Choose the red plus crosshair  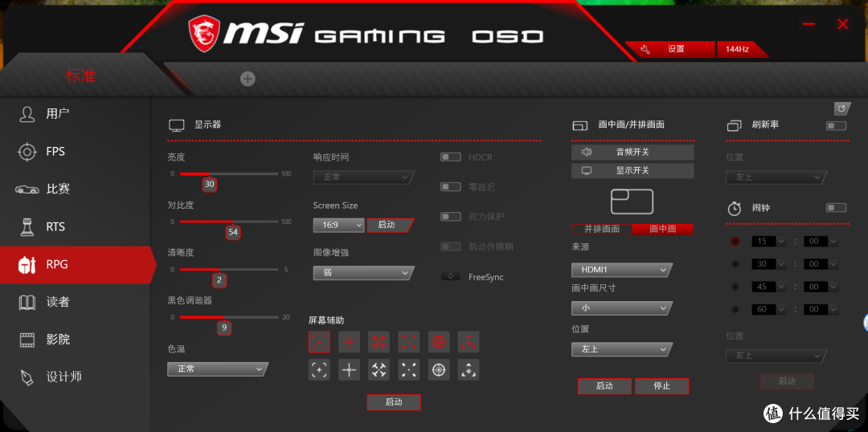350,342
